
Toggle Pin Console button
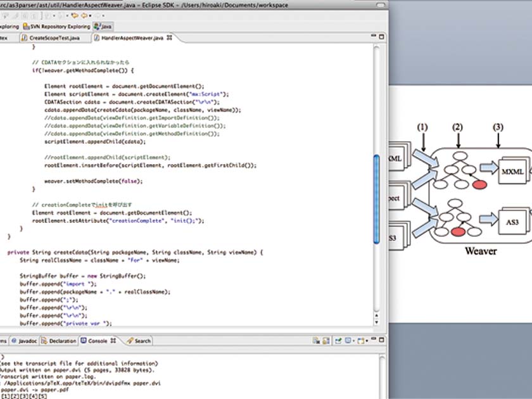(337, 341)
